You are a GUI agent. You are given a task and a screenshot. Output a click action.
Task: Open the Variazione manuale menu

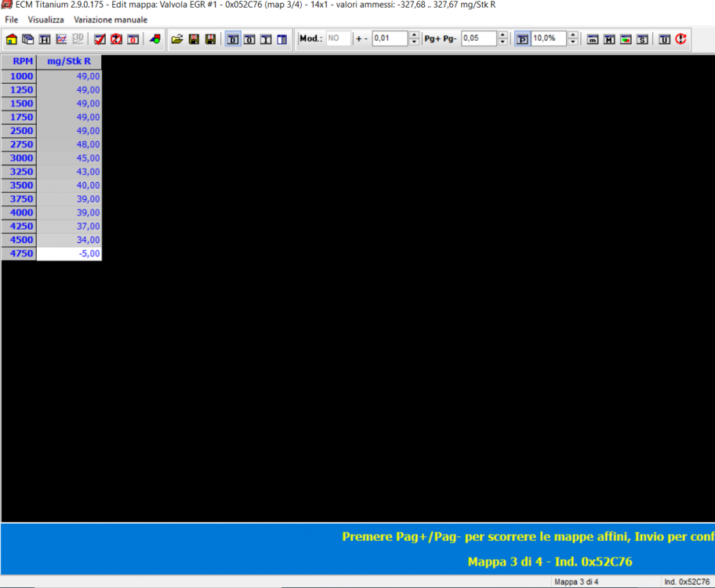coord(111,19)
